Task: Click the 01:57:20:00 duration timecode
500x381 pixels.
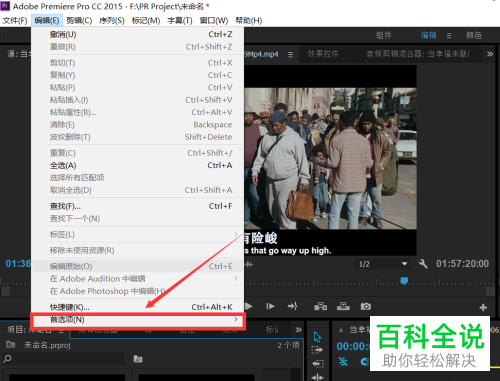Action: 462,264
